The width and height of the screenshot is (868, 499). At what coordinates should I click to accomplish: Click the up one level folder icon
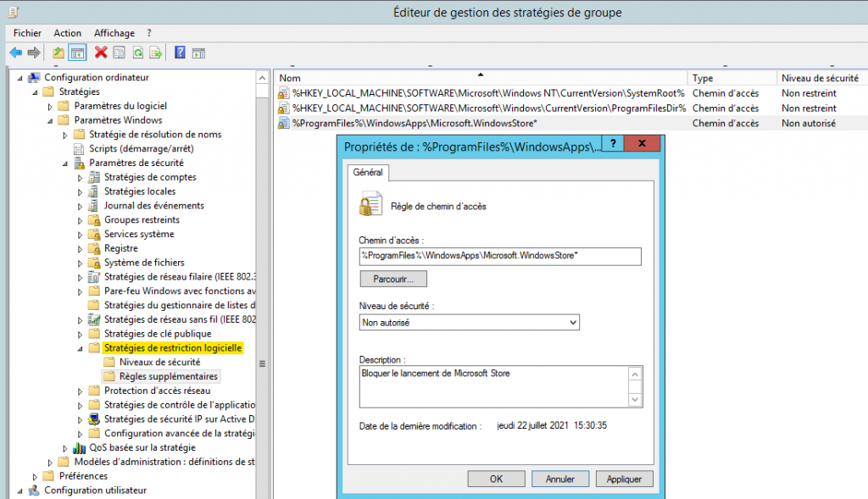(x=58, y=53)
